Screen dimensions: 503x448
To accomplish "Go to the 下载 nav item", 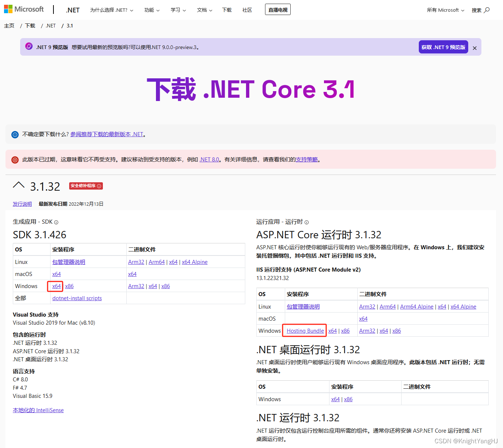I will coord(227,10).
